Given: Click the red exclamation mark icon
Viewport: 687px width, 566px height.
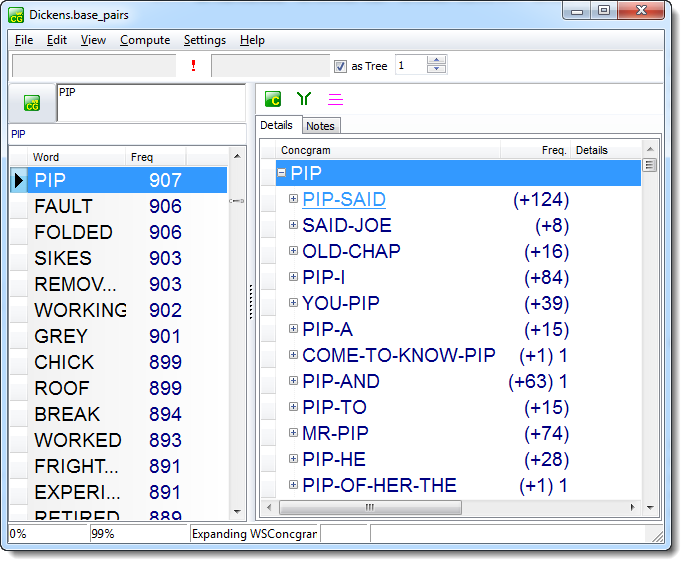Looking at the screenshot, I should [x=193, y=66].
